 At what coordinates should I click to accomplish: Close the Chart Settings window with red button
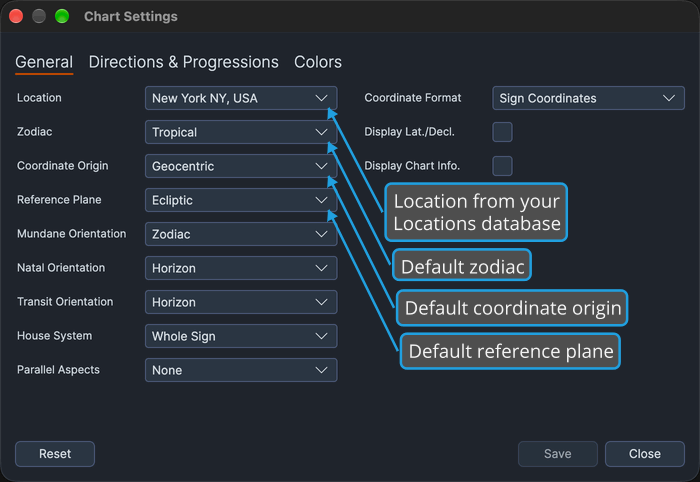point(16,17)
